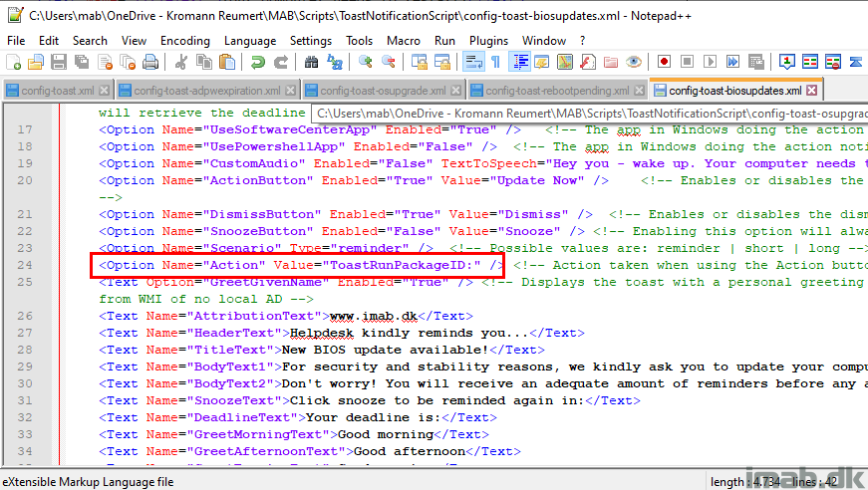Toggle Show All Characters paragraph icon
The height and width of the screenshot is (490, 868).
point(496,62)
